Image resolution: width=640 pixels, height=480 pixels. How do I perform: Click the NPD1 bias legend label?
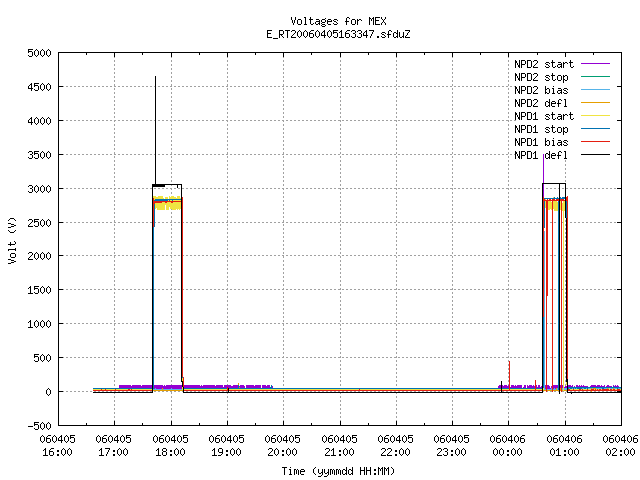tap(541, 142)
